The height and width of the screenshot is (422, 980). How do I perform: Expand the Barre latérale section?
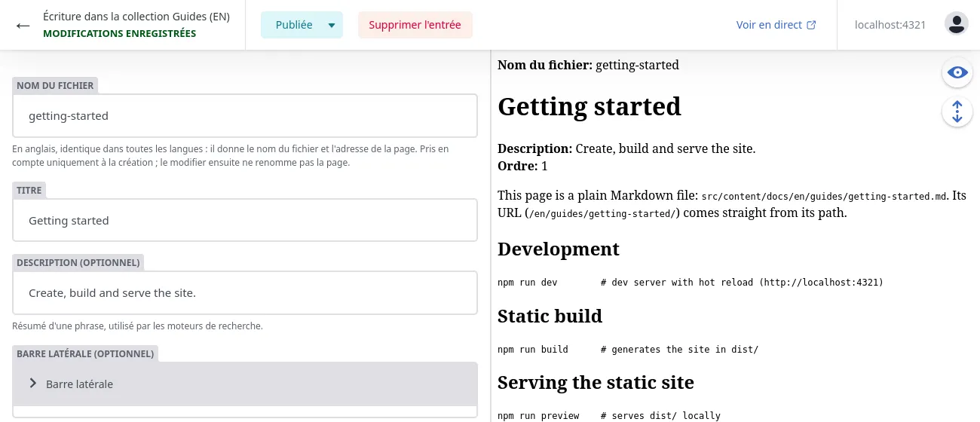pos(245,384)
